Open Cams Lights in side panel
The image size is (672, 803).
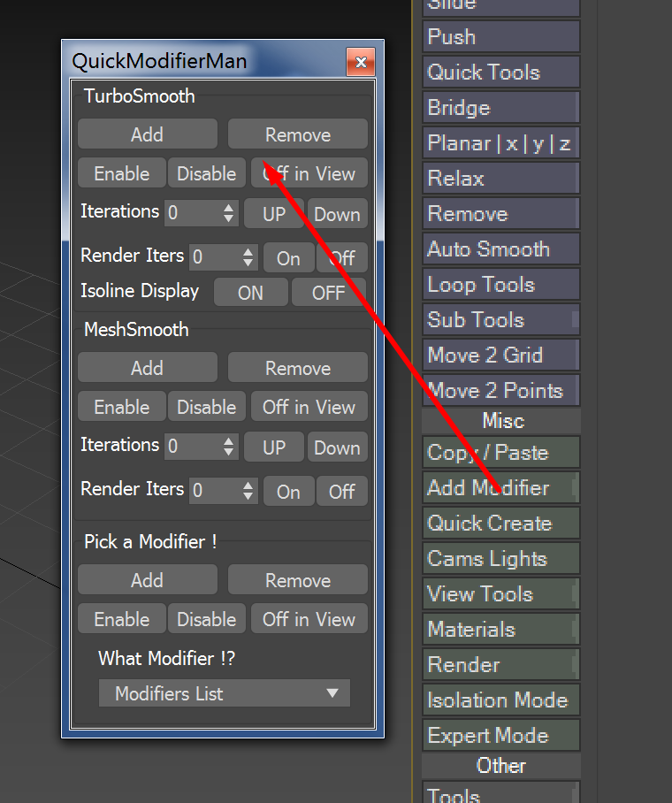tap(501, 558)
